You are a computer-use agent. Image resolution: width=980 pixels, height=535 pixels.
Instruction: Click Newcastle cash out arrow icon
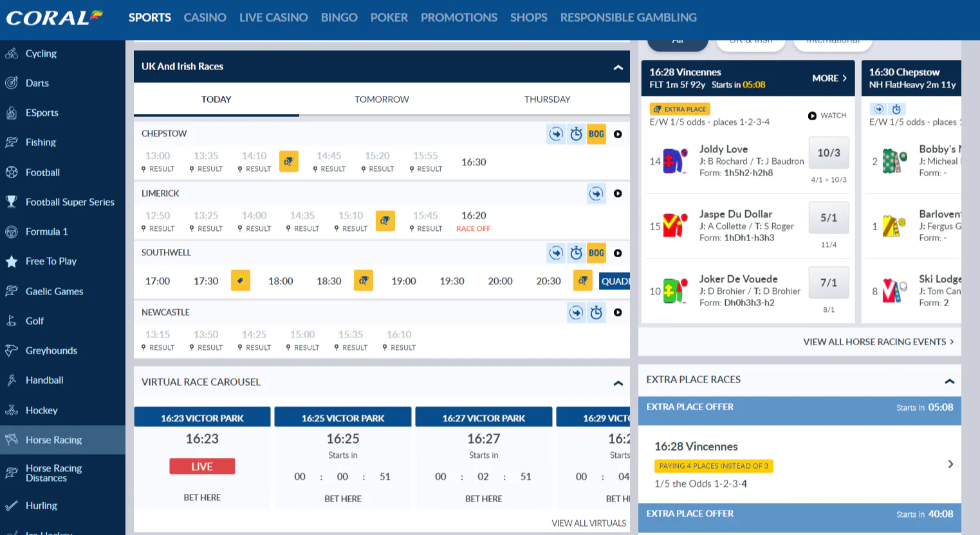tap(577, 313)
